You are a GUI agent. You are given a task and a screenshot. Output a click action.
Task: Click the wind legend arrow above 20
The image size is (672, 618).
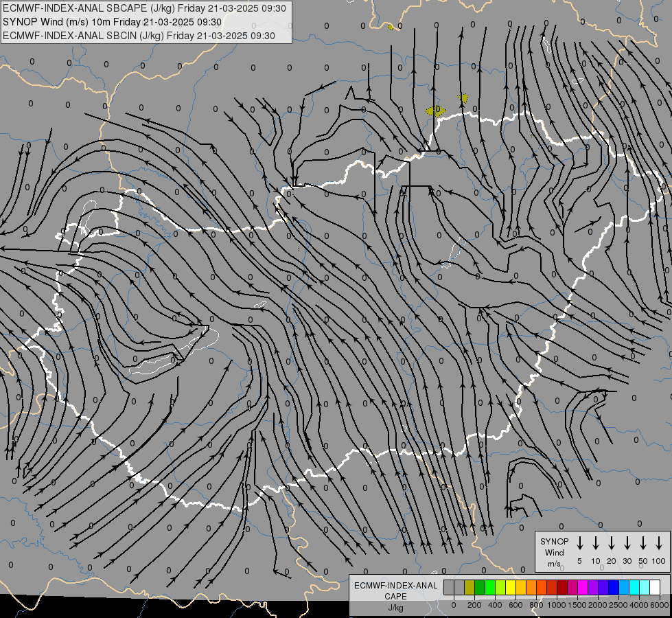tap(612, 543)
